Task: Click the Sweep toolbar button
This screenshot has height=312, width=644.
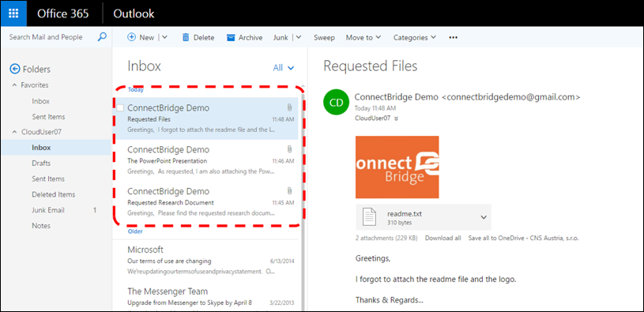Action: [x=324, y=37]
